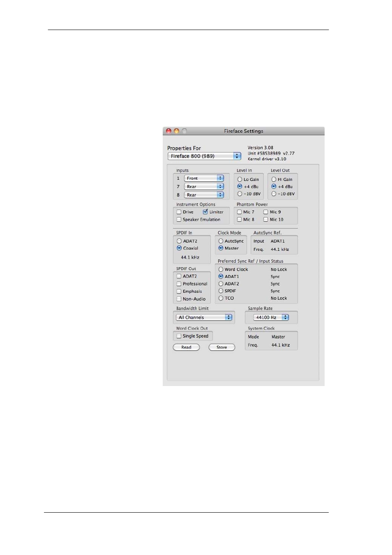
Task: Select -10 dBV for Level In
Action: 240,194
